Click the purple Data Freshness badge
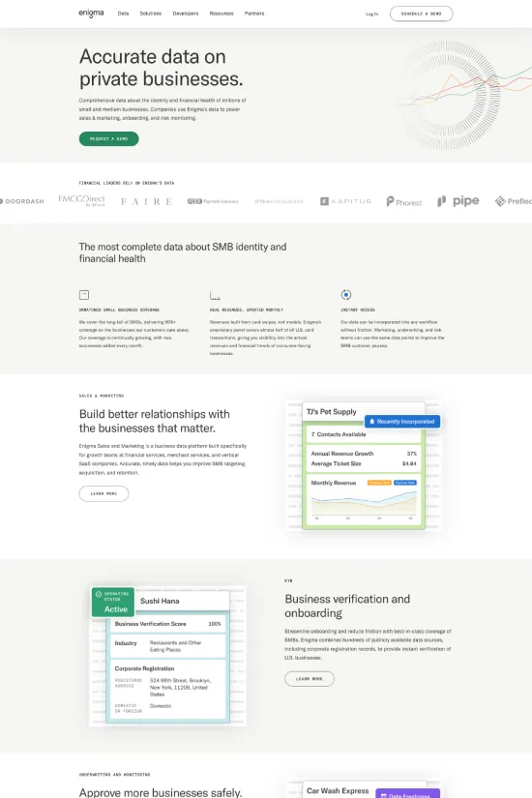Viewport: 532px width, 798px height. [x=408, y=794]
